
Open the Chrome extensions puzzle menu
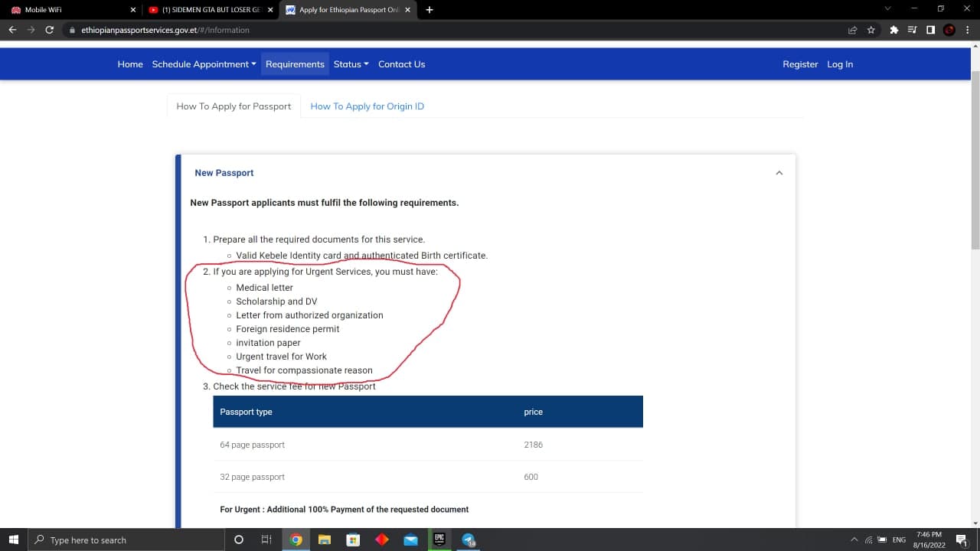click(893, 30)
